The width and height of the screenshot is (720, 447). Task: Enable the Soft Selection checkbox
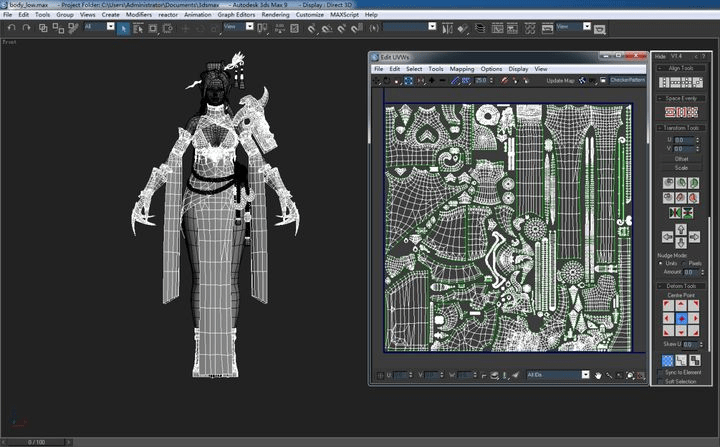(661, 381)
